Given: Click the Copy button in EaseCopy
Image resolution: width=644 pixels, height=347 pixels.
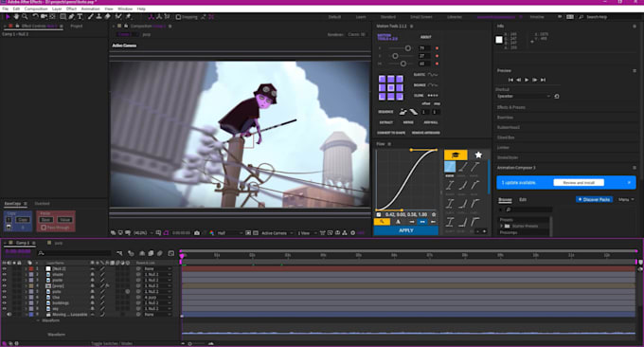Looking at the screenshot, I should click(x=22, y=220).
